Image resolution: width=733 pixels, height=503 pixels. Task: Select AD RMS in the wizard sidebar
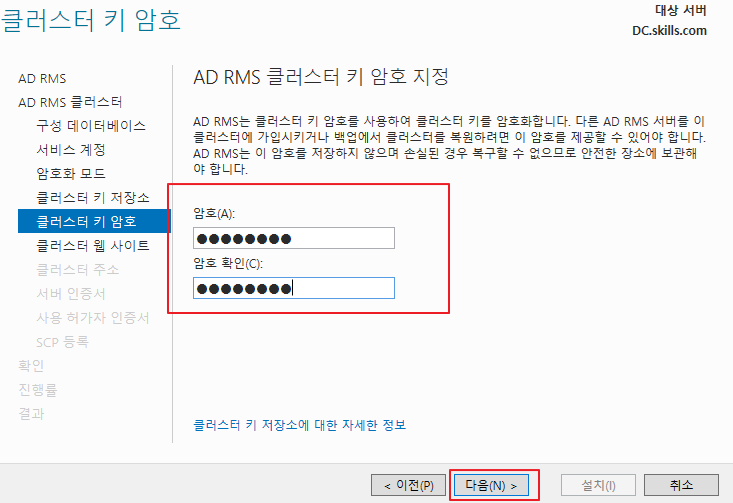42,79
